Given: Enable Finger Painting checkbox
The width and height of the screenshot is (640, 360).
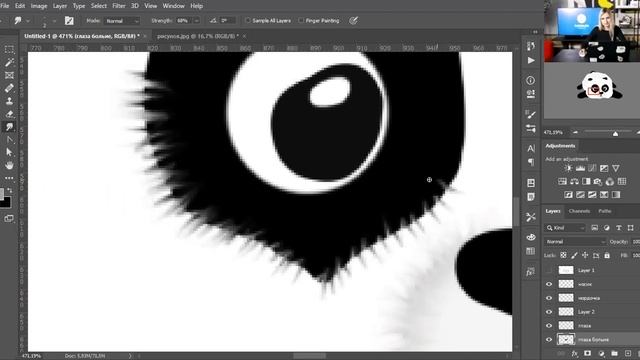Looking at the screenshot, I should point(301,20).
